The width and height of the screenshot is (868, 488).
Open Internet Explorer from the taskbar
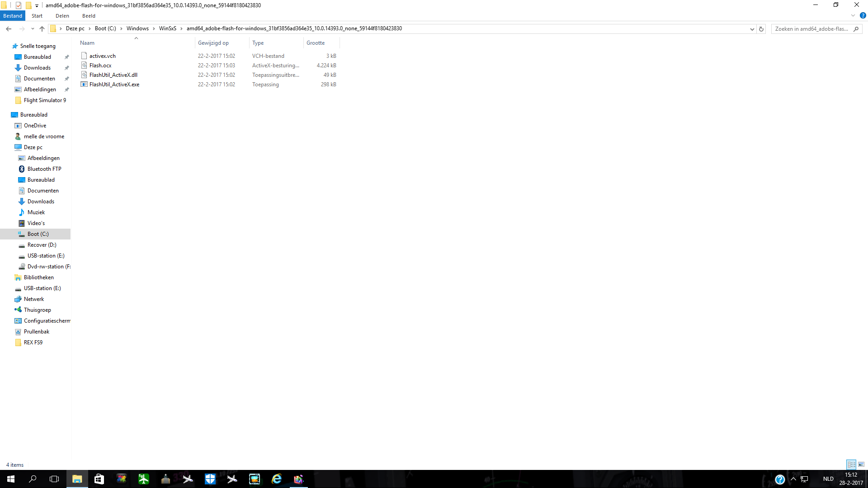[x=276, y=479]
